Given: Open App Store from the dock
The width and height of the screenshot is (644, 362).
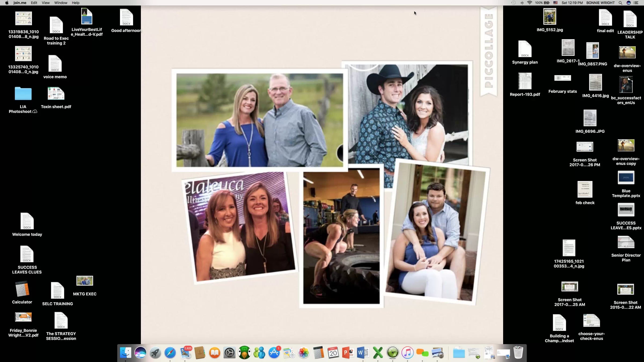Looking at the screenshot, I should click(x=274, y=353).
